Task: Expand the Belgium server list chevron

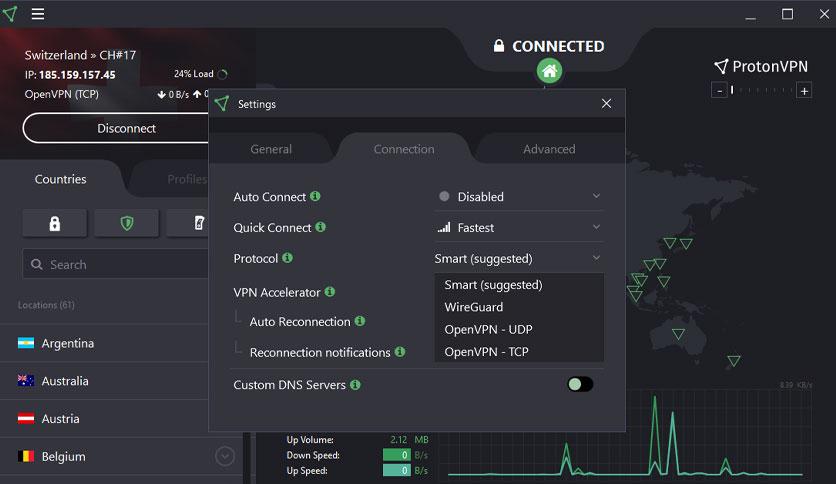Action: pyautogui.click(x=224, y=456)
